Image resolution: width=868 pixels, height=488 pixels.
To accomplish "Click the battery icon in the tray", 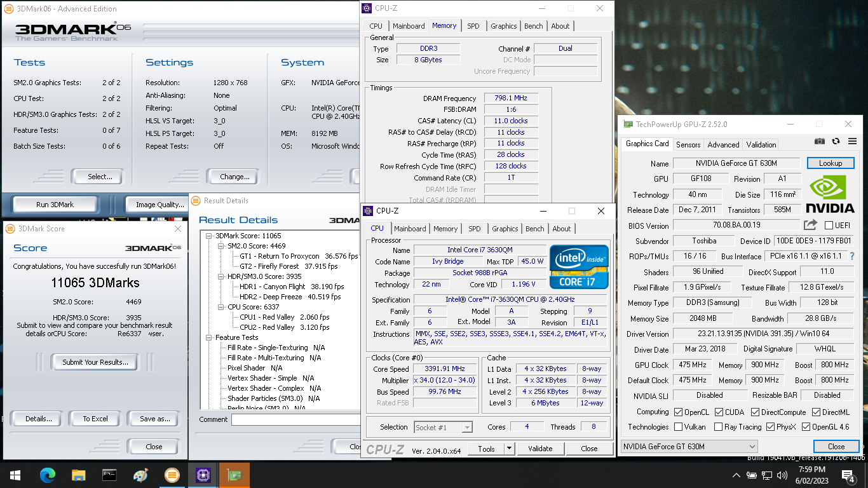I will (x=752, y=475).
